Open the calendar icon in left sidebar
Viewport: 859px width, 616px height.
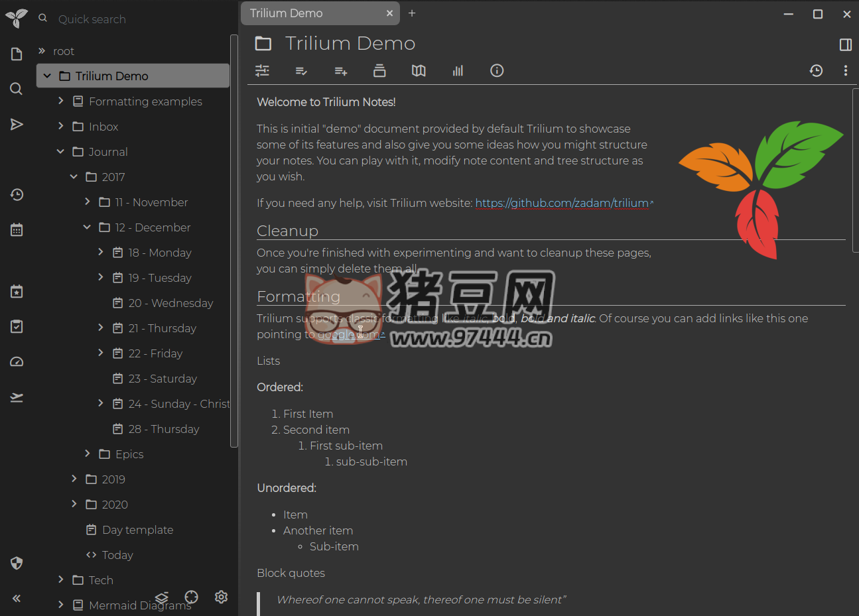tap(17, 229)
